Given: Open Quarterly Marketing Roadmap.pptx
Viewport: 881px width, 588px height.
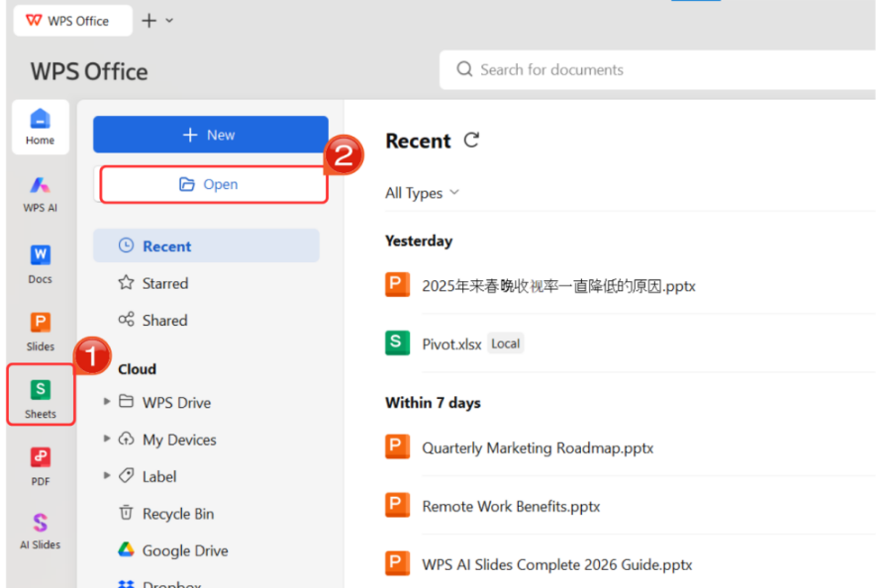Looking at the screenshot, I should 538,447.
